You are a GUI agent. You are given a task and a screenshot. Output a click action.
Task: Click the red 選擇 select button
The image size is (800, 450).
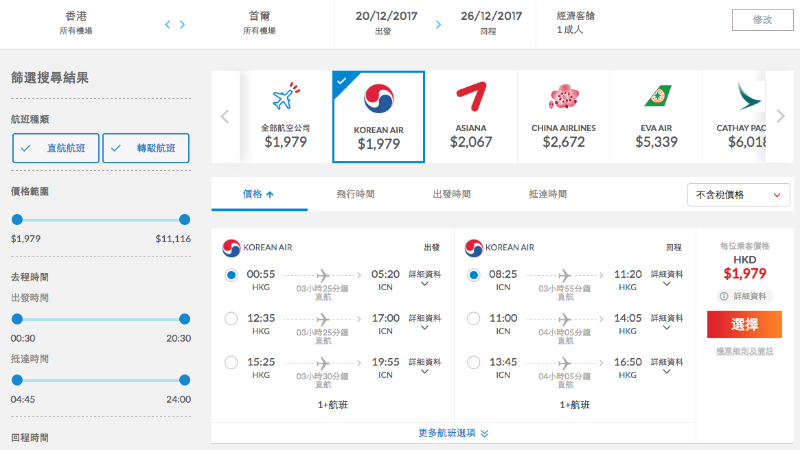pyautogui.click(x=744, y=324)
